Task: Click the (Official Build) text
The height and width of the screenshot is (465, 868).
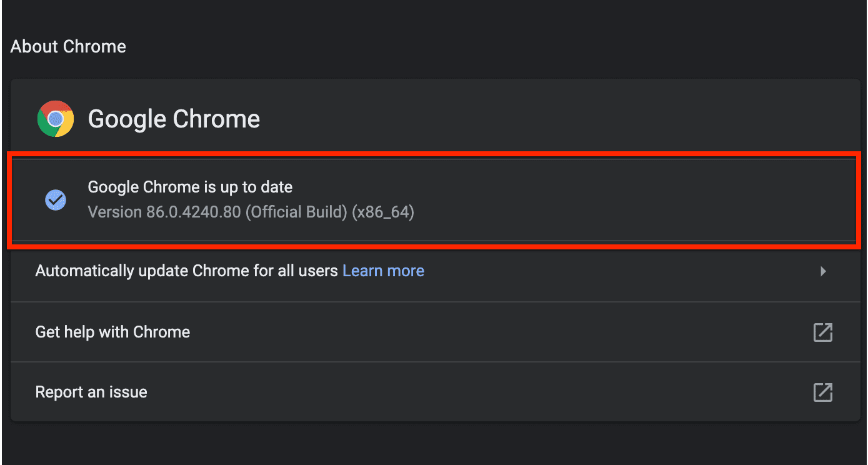Action: 296,212
